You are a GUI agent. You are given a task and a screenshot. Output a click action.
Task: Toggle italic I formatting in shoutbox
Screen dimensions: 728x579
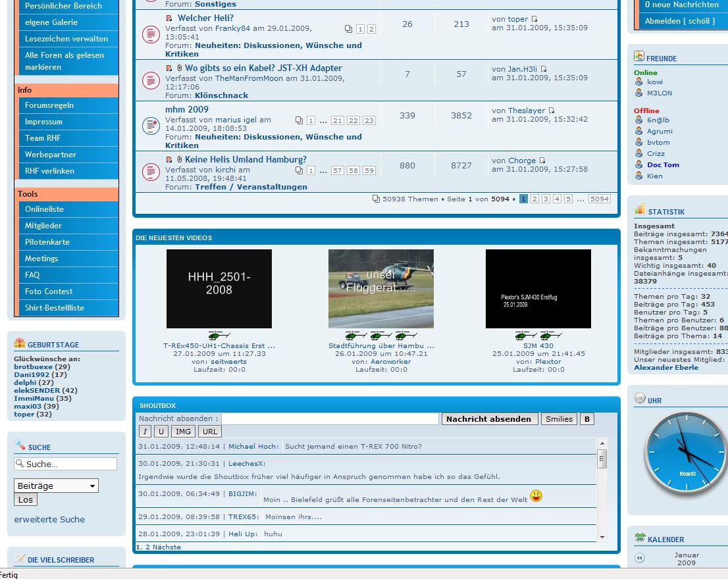[145, 432]
